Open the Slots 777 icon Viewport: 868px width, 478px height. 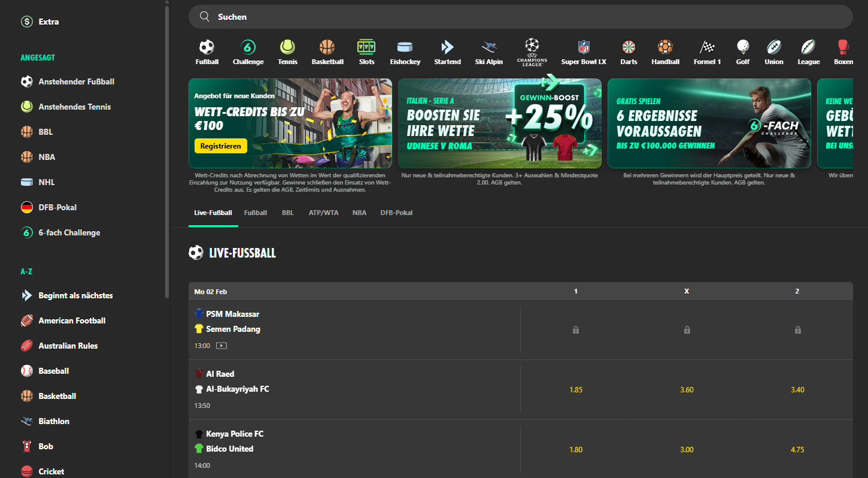click(366, 47)
